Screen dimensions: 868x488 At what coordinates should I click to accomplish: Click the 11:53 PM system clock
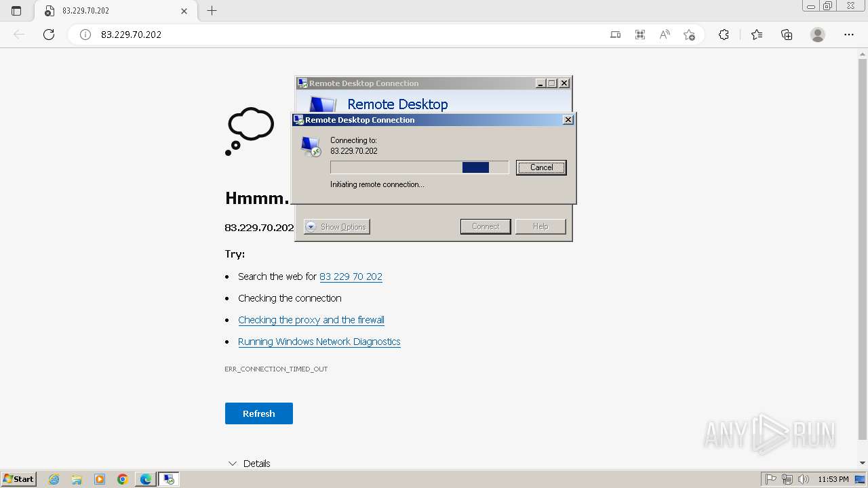point(834,479)
